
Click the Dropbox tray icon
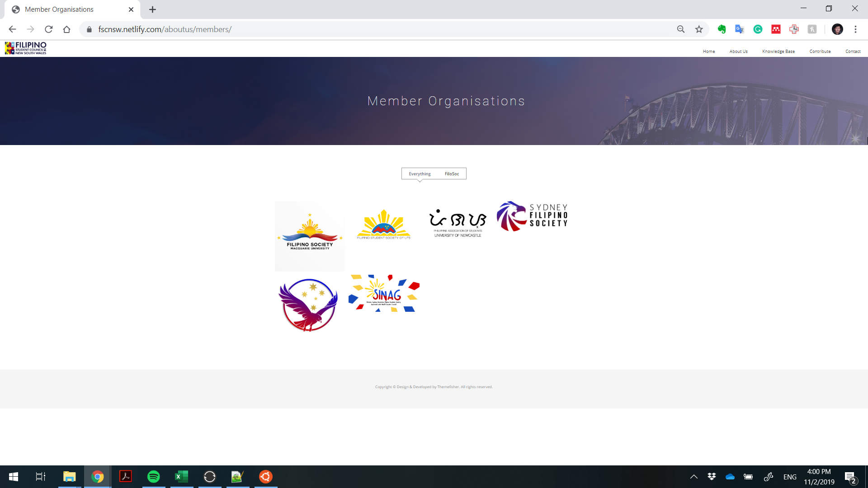712,477
